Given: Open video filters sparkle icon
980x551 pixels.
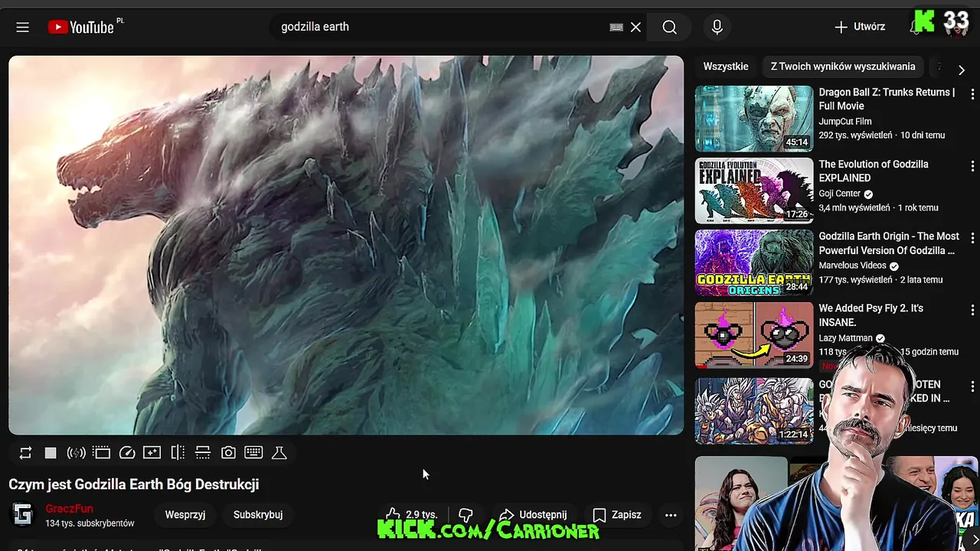Looking at the screenshot, I should pos(152,453).
